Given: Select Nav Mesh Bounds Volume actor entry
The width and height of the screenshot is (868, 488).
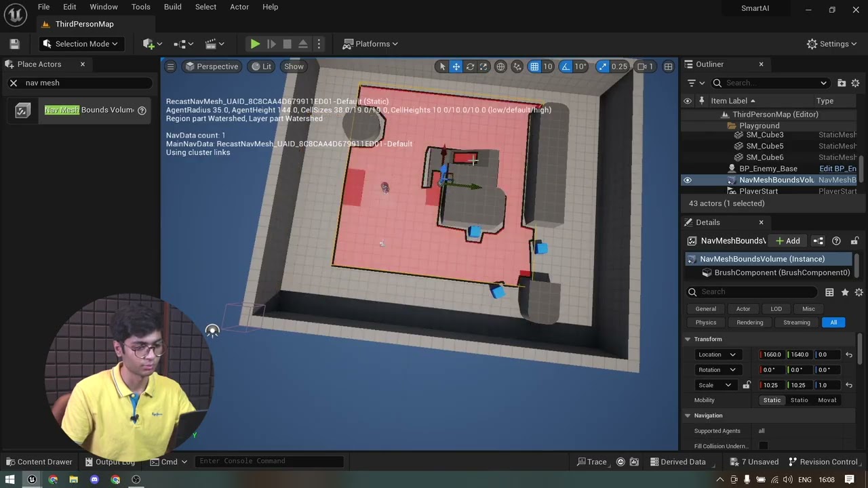Looking at the screenshot, I should click(x=80, y=110).
